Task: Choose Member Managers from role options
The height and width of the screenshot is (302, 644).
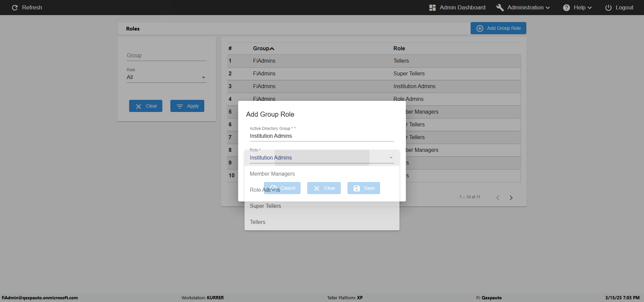Action: tap(322, 174)
